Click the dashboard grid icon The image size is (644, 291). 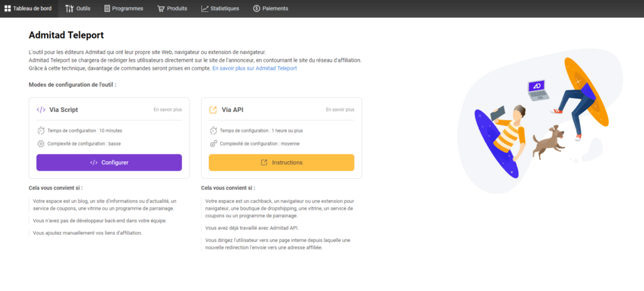8,8
